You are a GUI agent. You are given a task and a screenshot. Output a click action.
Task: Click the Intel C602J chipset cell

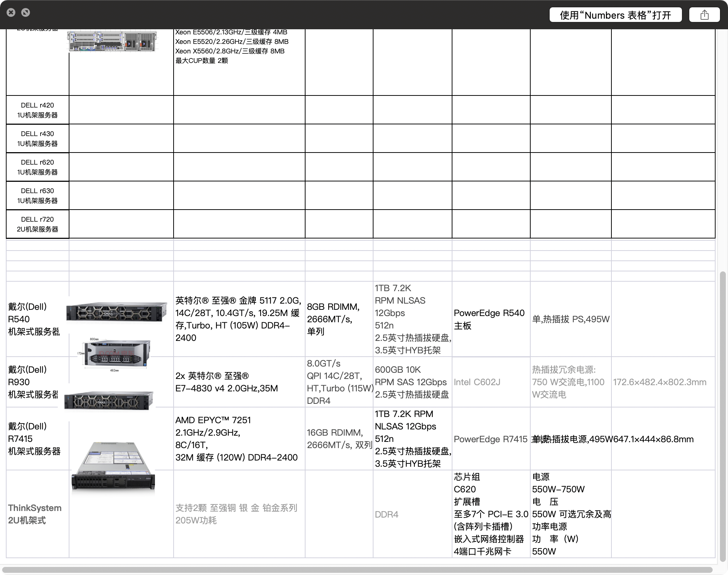(x=477, y=382)
